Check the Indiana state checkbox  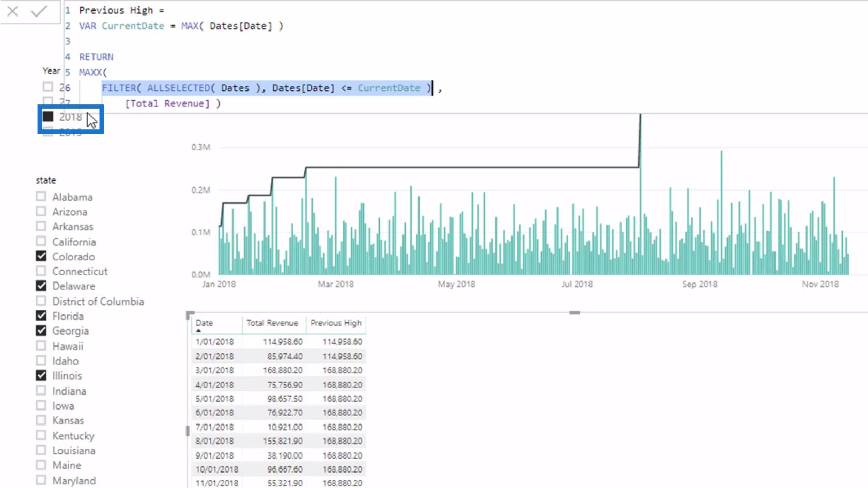(x=41, y=390)
